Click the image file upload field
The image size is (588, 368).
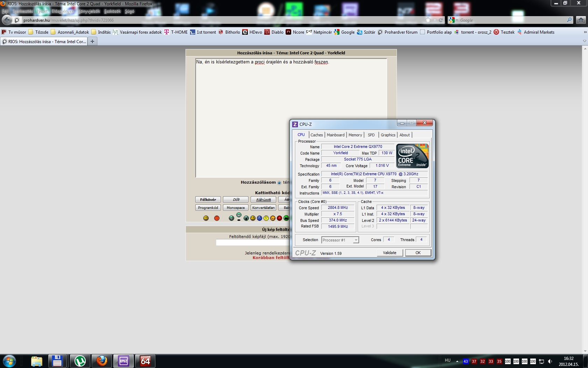(253, 243)
